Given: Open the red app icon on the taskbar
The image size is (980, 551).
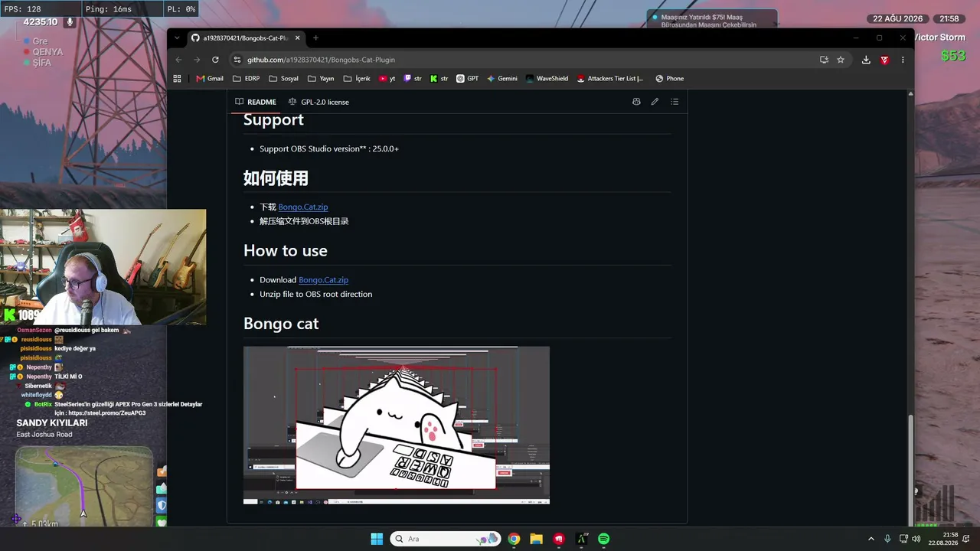Looking at the screenshot, I should click(559, 539).
